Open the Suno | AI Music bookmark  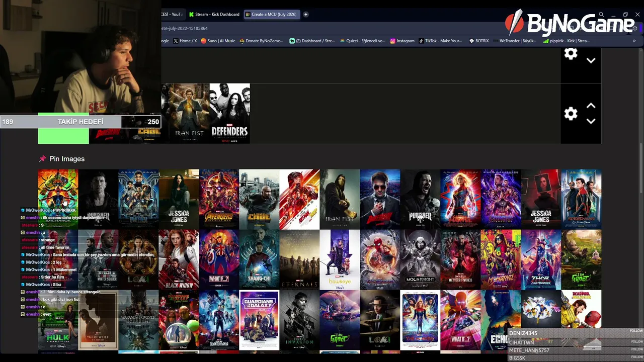(218, 41)
